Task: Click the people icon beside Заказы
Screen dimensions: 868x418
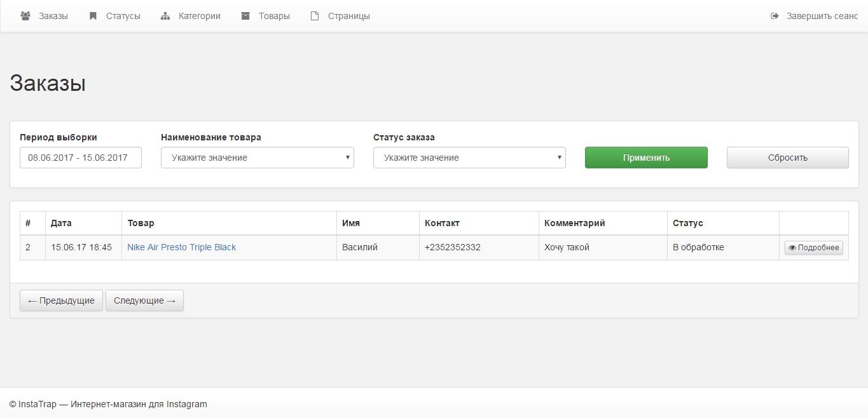Action: (25, 16)
